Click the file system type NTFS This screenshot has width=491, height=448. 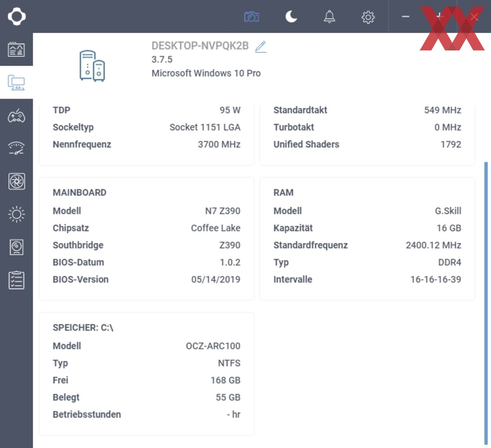click(x=229, y=363)
